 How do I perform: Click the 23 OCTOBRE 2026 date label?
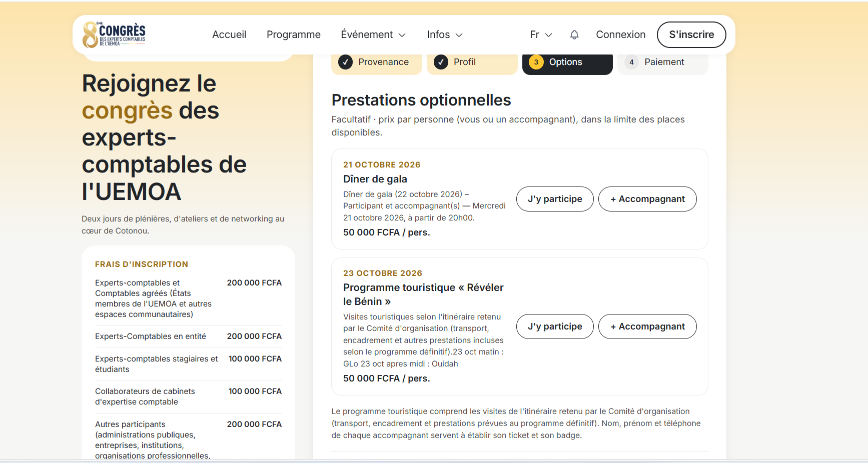click(383, 273)
